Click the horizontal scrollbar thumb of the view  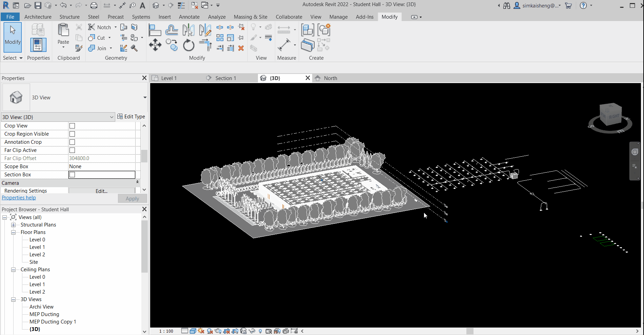[470, 331]
